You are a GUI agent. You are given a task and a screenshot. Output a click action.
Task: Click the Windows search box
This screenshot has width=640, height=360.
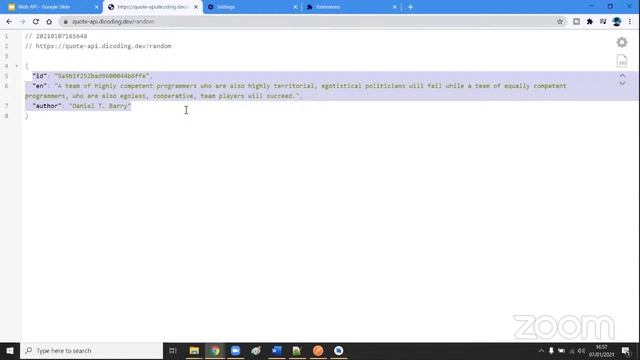91,351
